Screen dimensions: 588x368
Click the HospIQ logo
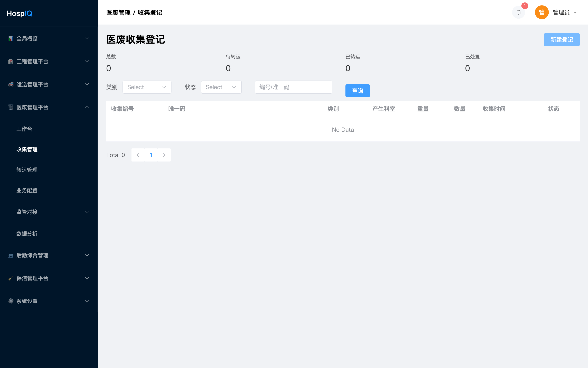pos(19,13)
